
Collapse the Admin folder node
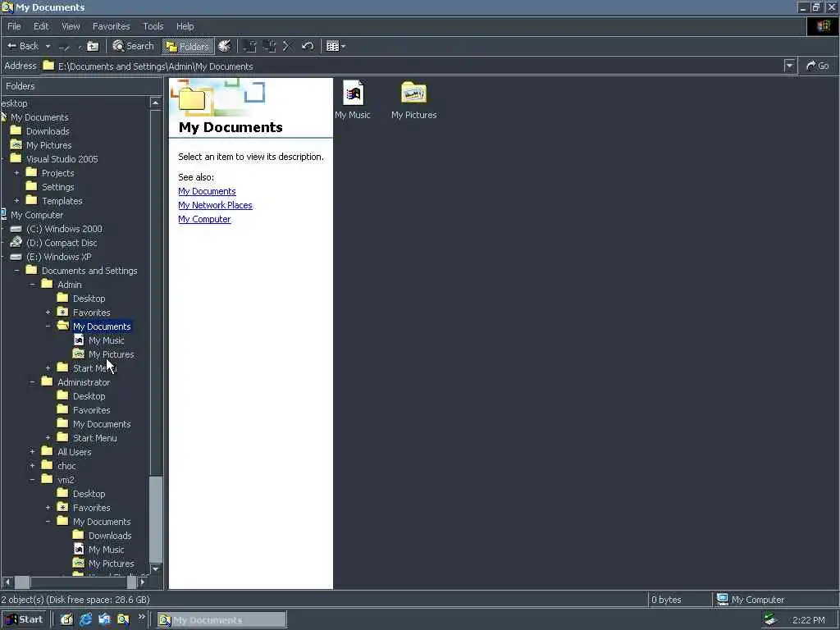pos(32,285)
